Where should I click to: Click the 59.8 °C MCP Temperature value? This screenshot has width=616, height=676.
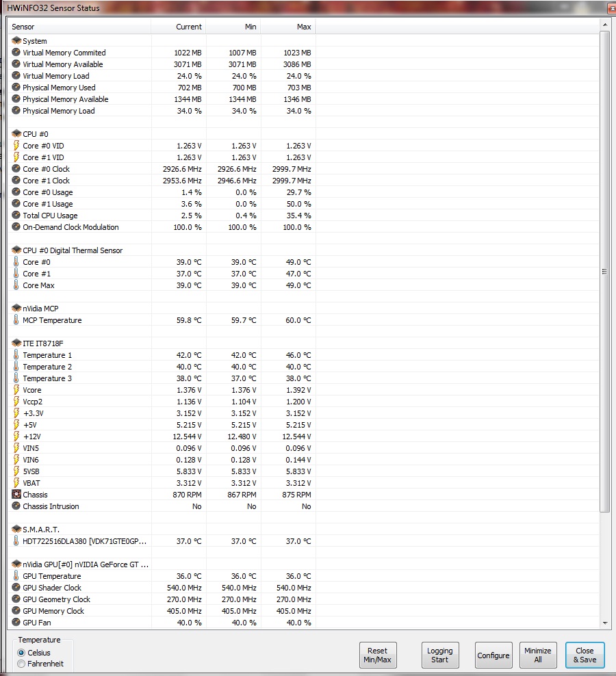[x=189, y=320]
